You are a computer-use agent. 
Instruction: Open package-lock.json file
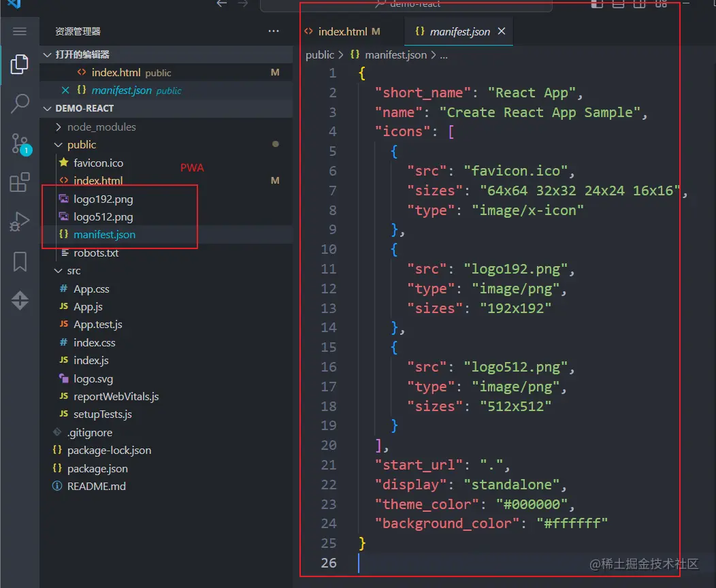click(166, 451)
